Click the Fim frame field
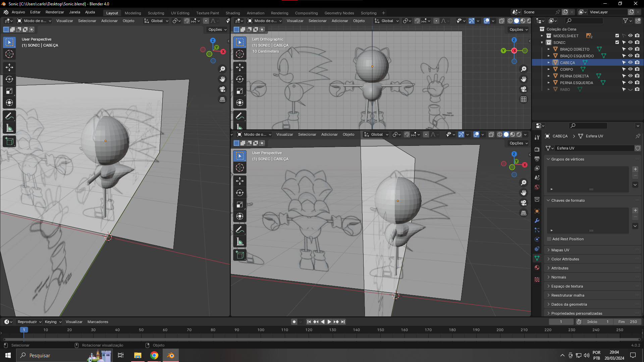Screen dimensions: 644x362 click(x=627, y=322)
